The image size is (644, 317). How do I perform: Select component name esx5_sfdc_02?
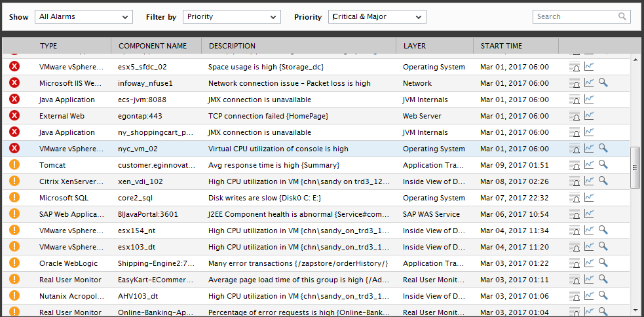coord(142,67)
